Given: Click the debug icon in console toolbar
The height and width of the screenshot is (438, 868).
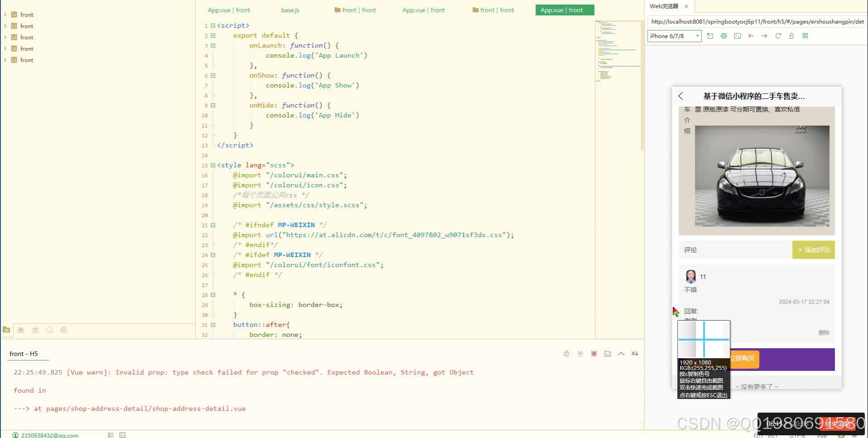Looking at the screenshot, I should (x=566, y=354).
